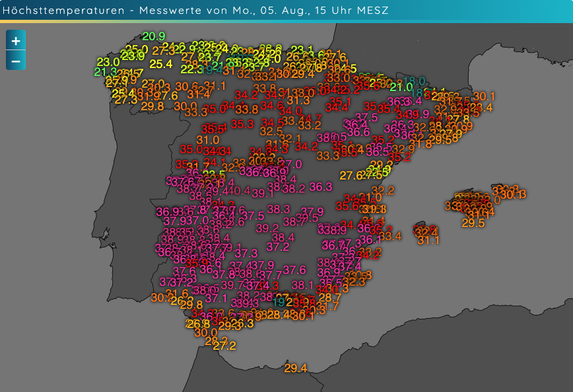Click the orange 29.8 station value
This screenshot has height=392, width=573.
[152, 106]
